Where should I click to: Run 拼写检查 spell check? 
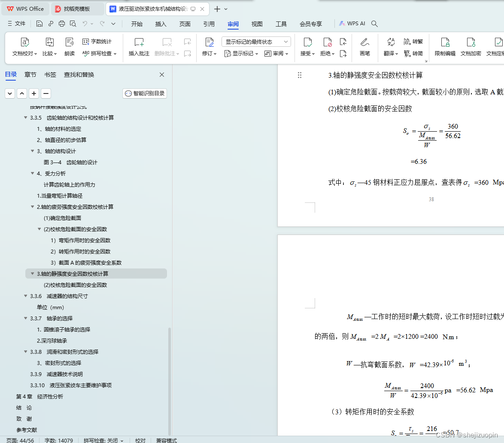(x=99, y=53)
